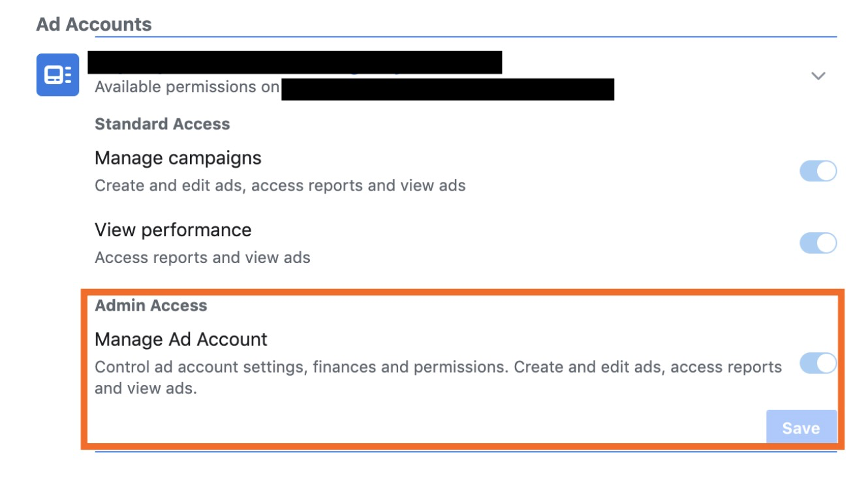Image resolution: width=868 pixels, height=479 pixels.
Task: Click the Access reports and view ads description
Action: pos(202,257)
